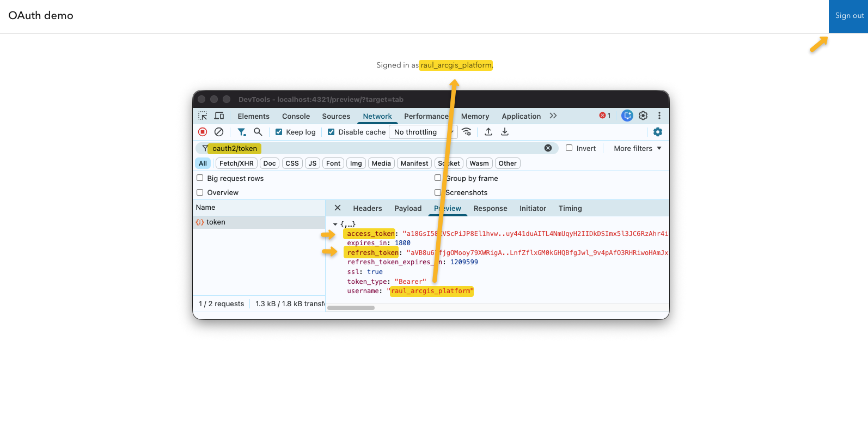Export HAR file download icon
The height and width of the screenshot is (443, 868).
point(505,132)
